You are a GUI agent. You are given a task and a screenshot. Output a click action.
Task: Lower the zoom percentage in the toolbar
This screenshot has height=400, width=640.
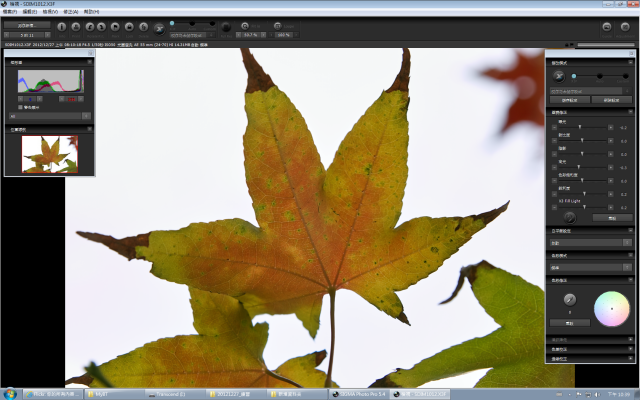tap(238, 35)
